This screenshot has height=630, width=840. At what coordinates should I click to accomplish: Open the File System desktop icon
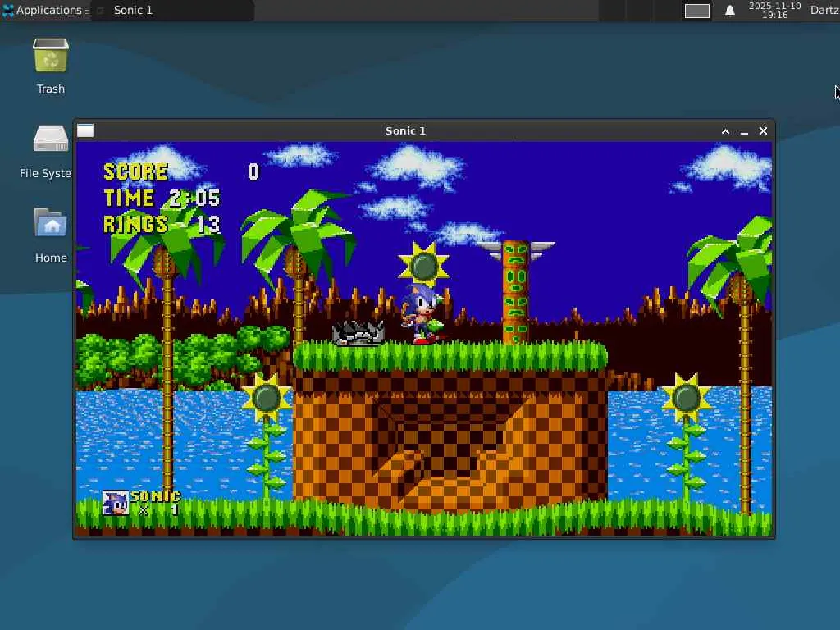[x=46, y=152]
